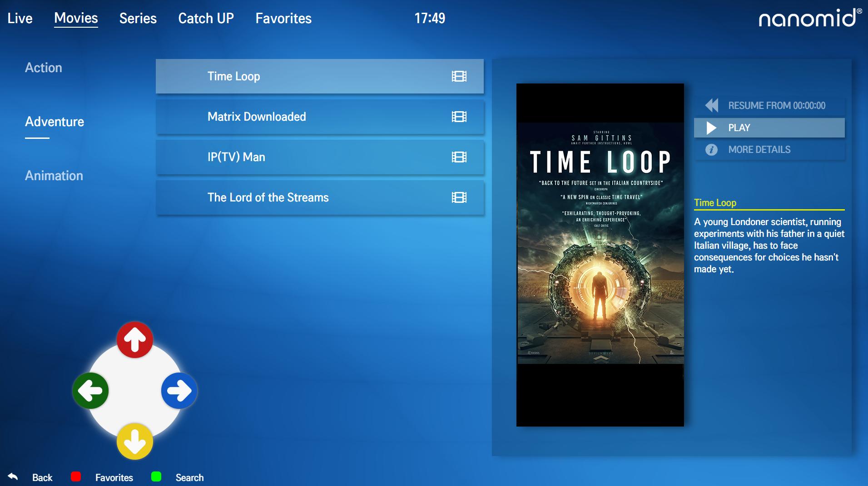Screen dimensions: 868x486
Task: Select the Action category
Action: tap(44, 68)
